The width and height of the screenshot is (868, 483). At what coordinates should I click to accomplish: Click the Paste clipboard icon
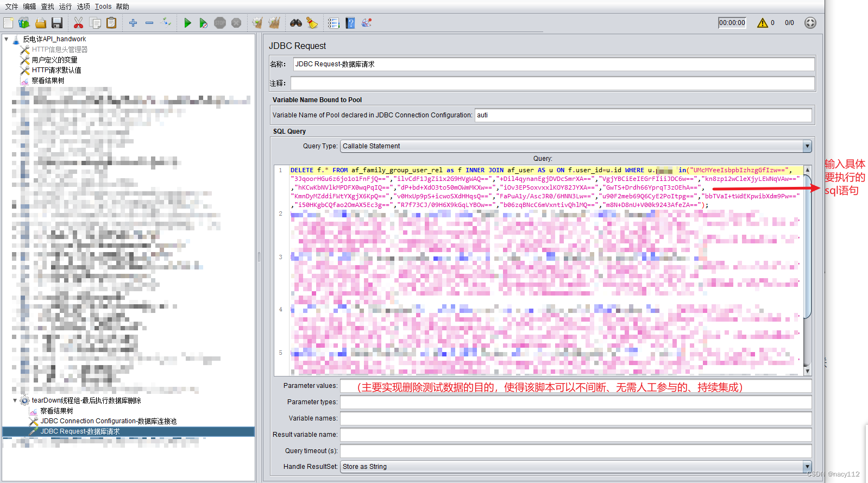pyautogui.click(x=111, y=23)
